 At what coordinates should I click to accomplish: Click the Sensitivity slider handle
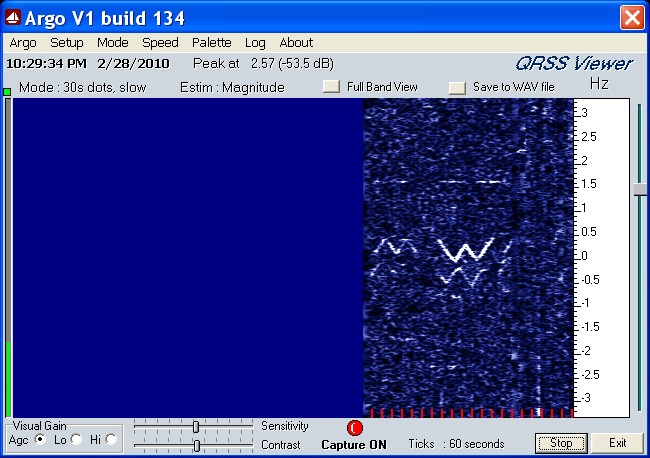196,427
